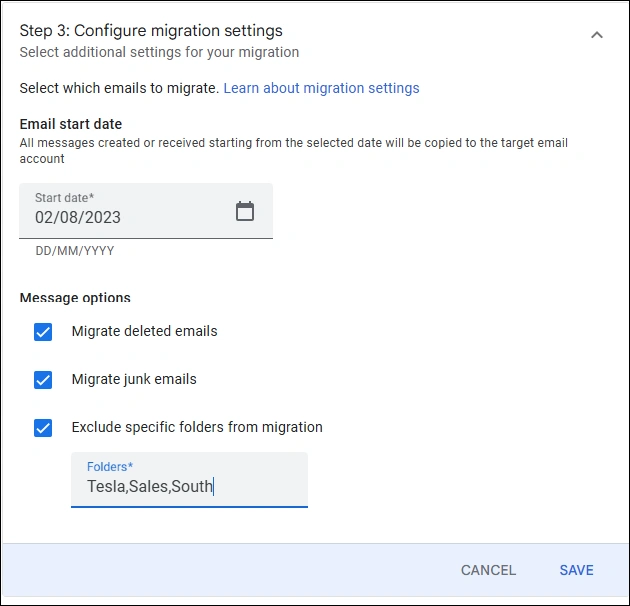The image size is (630, 606).
Task: Click the 'Select additional settings for your migration' subtitle
Action: (159, 52)
